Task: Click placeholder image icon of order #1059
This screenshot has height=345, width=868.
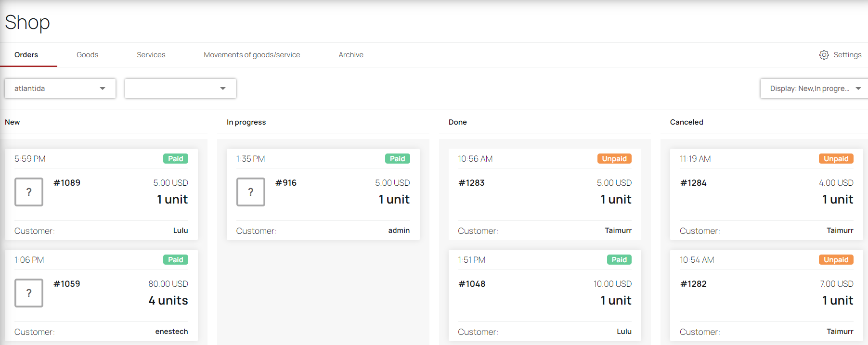Action: [29, 293]
